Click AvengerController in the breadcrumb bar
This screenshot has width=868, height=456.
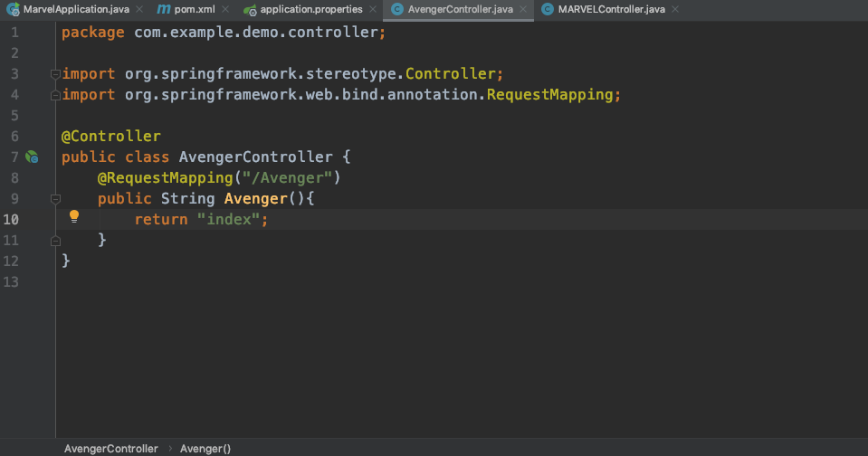pos(110,449)
